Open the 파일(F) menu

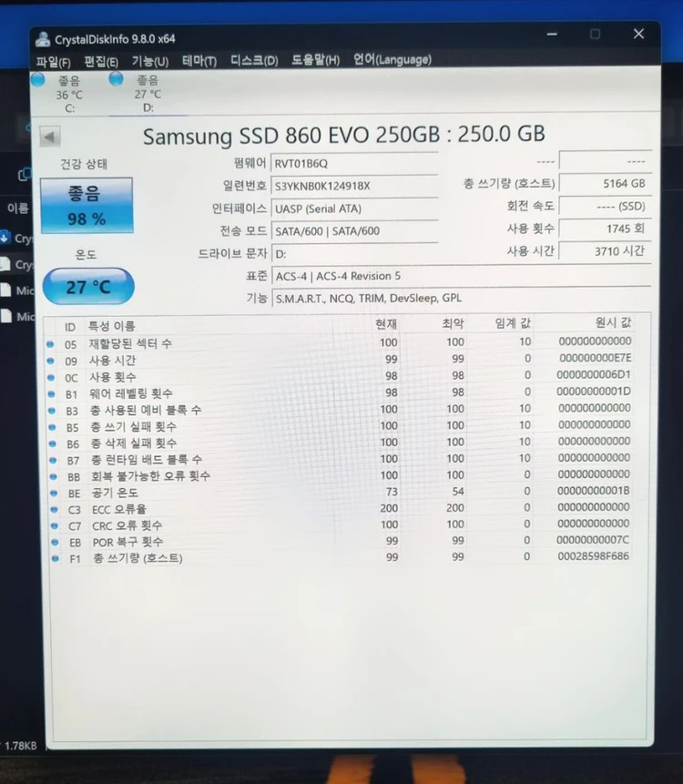click(x=53, y=62)
